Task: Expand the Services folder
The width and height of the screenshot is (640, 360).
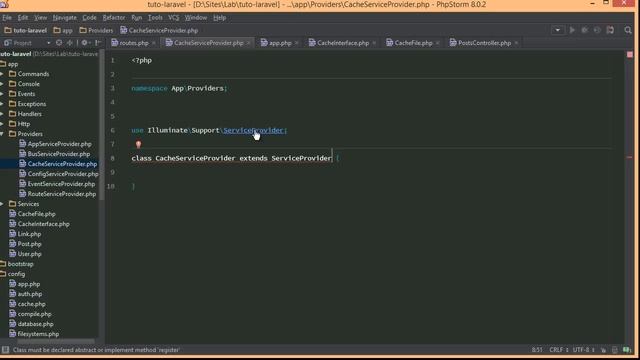Action: point(2,204)
